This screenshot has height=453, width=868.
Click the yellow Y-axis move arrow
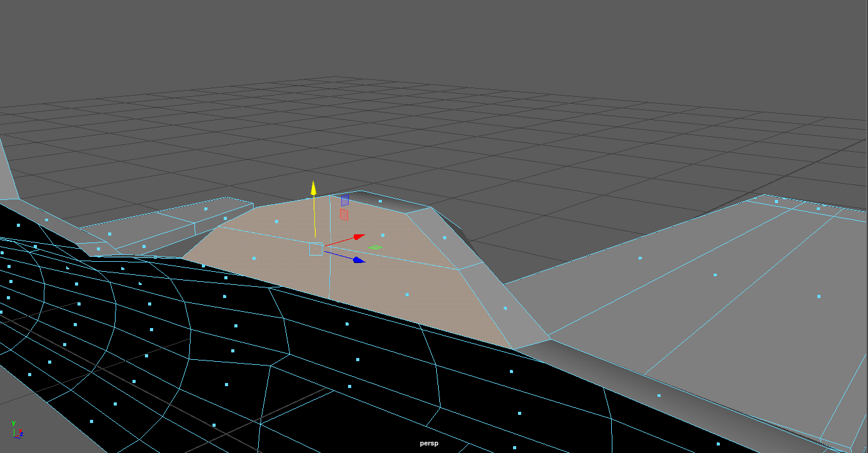click(x=314, y=188)
